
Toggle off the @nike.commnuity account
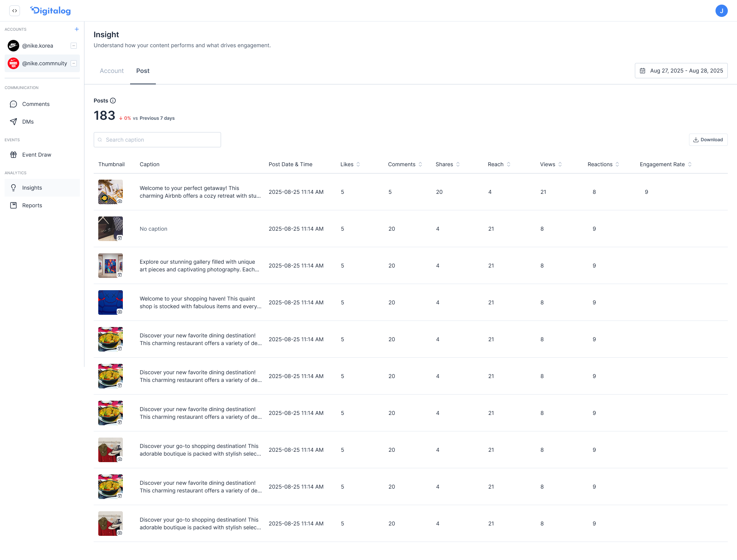click(x=73, y=63)
